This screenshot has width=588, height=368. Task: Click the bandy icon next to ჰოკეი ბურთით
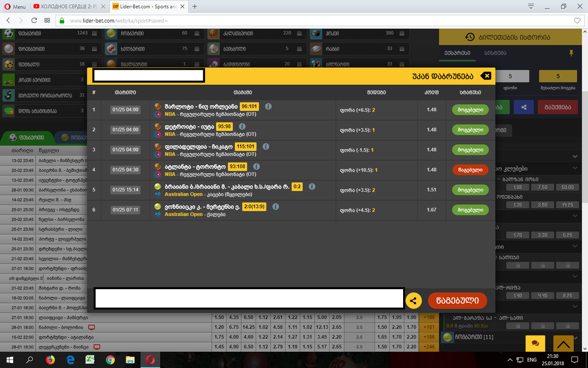click(x=9, y=79)
